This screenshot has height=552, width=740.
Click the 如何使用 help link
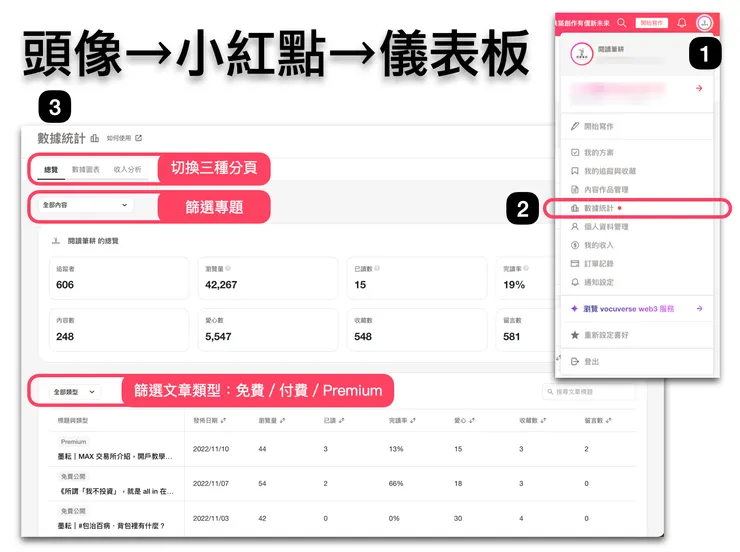(119, 138)
